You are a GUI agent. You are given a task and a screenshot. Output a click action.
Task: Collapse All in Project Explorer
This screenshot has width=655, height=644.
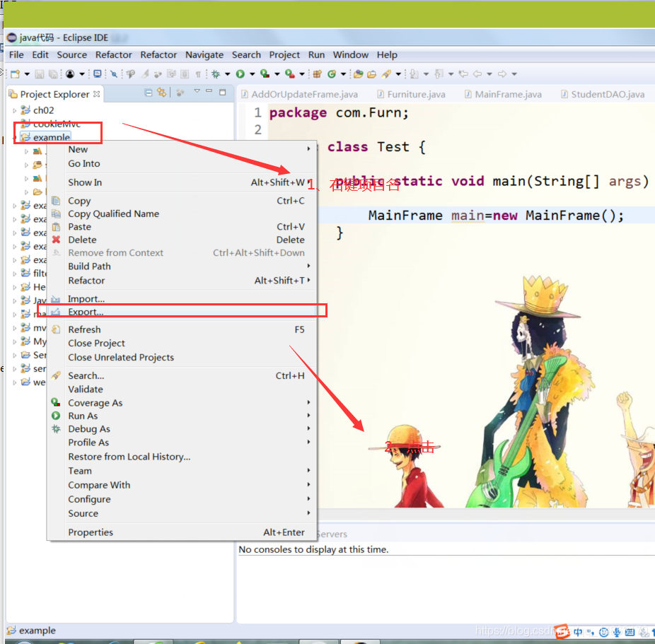[x=149, y=93]
